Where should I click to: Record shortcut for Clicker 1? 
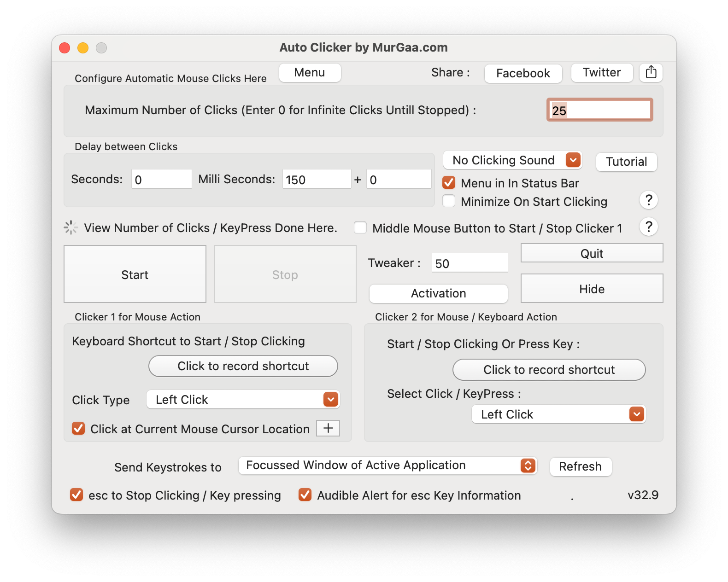(x=243, y=366)
